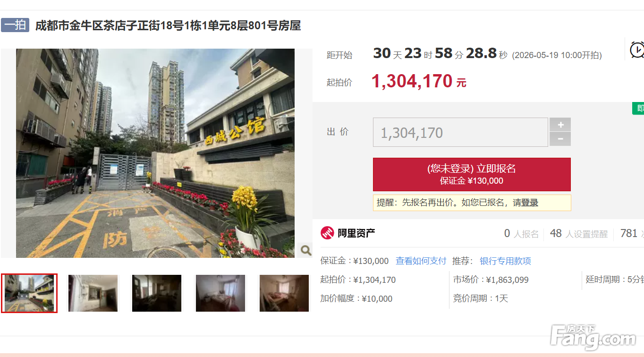Select the fifth bedroom window thumbnail

pyautogui.click(x=284, y=293)
